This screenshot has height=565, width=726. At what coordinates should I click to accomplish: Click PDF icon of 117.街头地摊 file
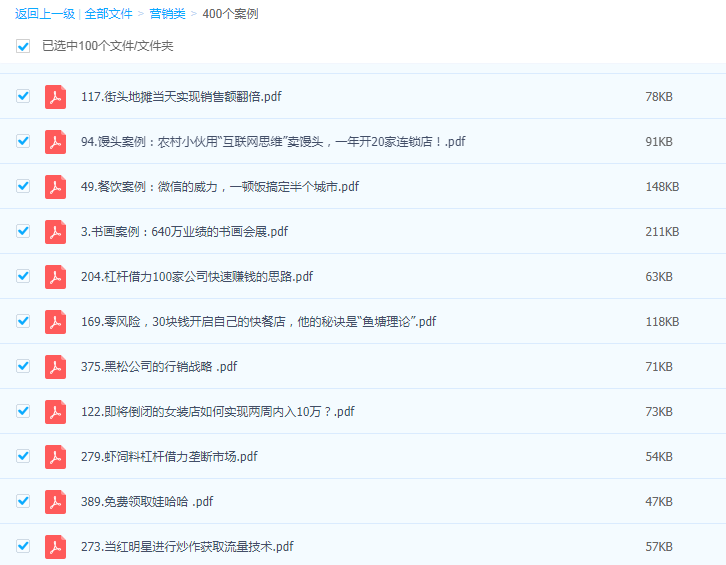(x=55, y=97)
